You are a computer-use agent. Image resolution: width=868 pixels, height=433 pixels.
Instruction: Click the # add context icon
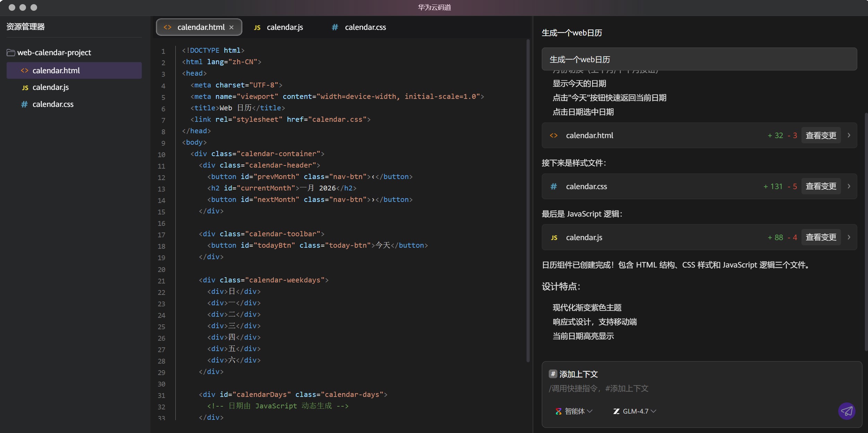point(553,374)
